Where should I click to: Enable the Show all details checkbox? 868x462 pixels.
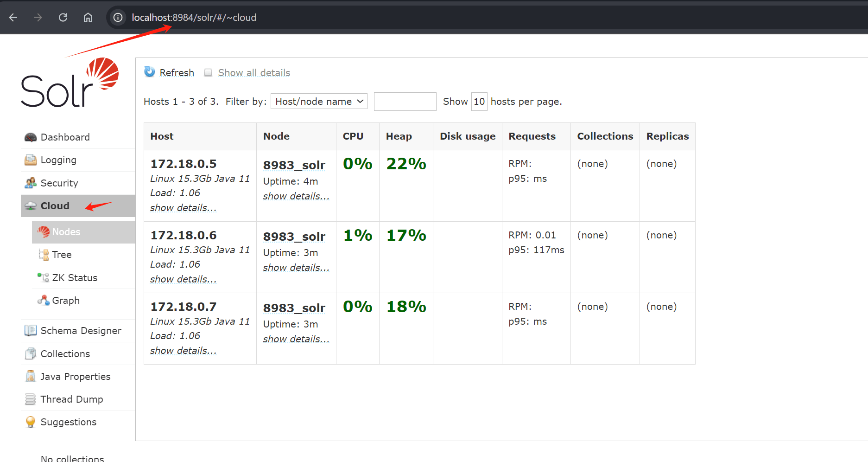click(209, 73)
